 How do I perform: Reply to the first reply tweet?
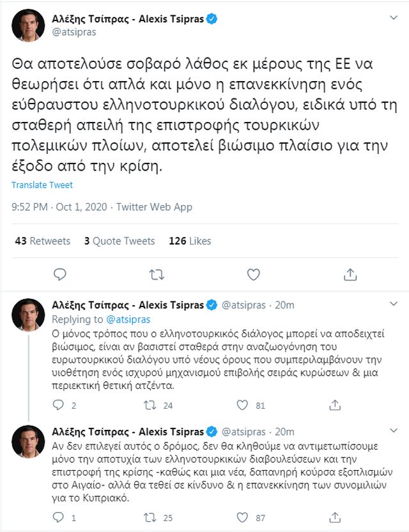pos(58,405)
